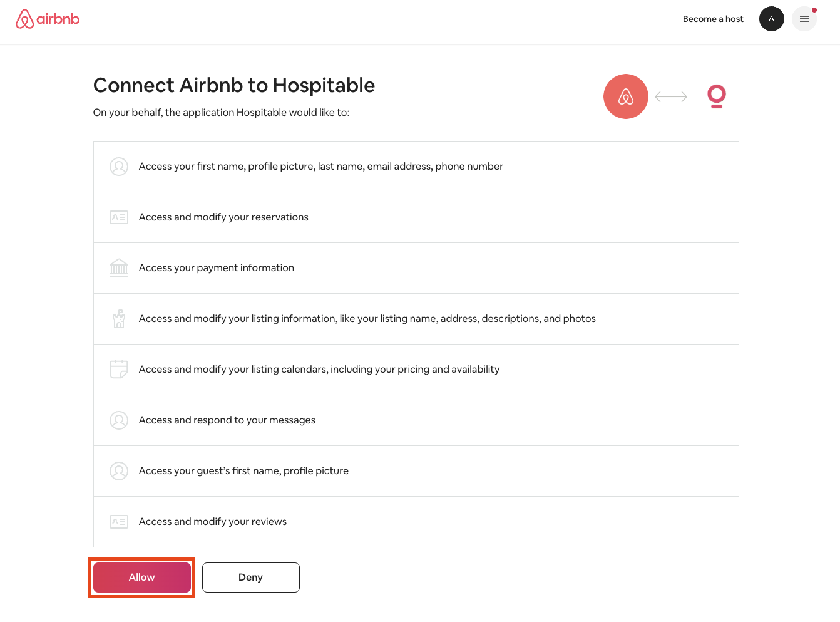840x622 pixels.
Task: Click the profile avatar "A"
Action: click(x=771, y=19)
